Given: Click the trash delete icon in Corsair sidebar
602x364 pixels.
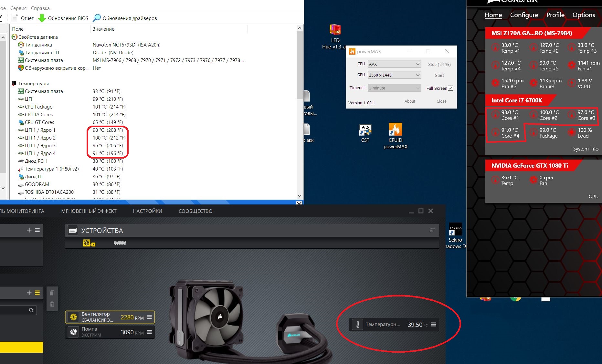Looking at the screenshot, I should point(52,304).
